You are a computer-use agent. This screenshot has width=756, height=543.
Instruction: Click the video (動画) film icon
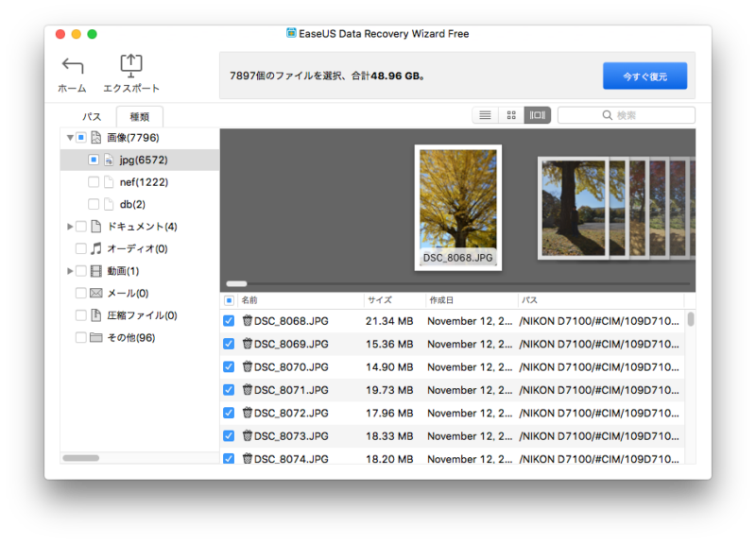click(x=95, y=271)
